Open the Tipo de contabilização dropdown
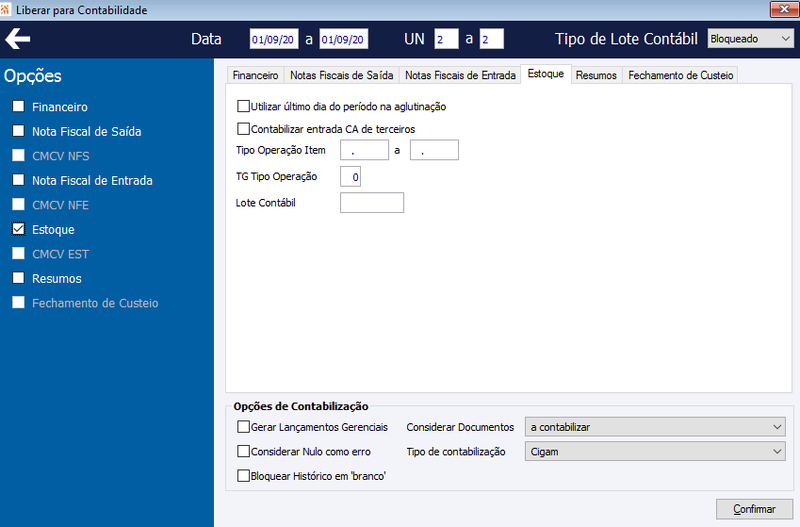This screenshot has height=527, width=800. click(x=655, y=451)
